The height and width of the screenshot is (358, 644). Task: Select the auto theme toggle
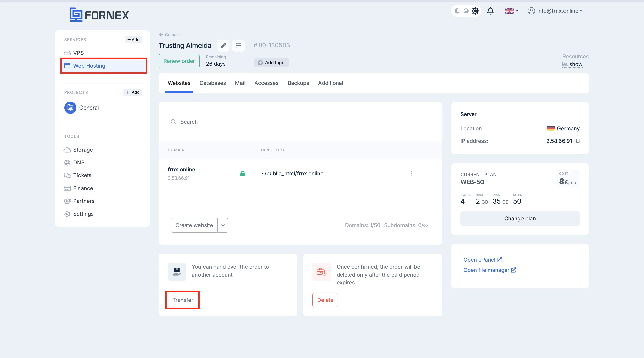pos(466,11)
